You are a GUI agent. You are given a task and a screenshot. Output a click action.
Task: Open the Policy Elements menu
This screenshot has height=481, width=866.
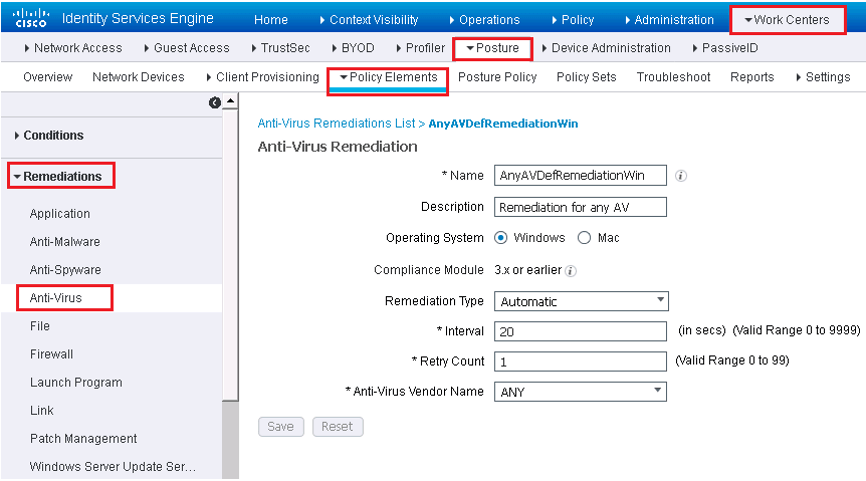tap(388, 77)
